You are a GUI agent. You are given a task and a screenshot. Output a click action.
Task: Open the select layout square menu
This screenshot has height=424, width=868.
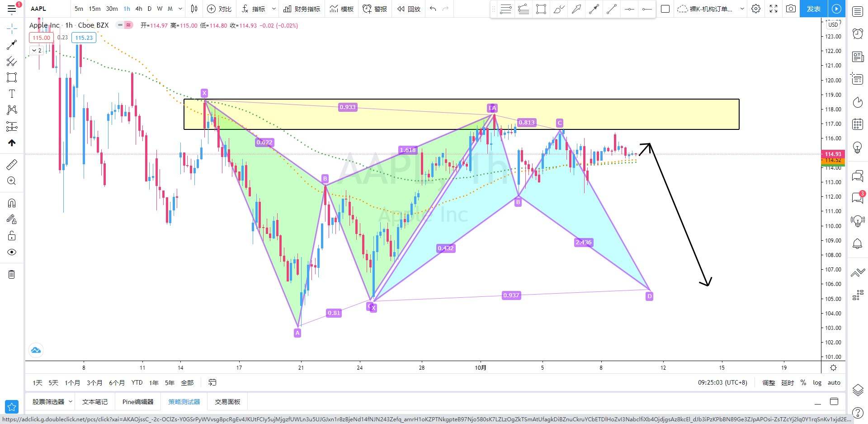coord(665,9)
